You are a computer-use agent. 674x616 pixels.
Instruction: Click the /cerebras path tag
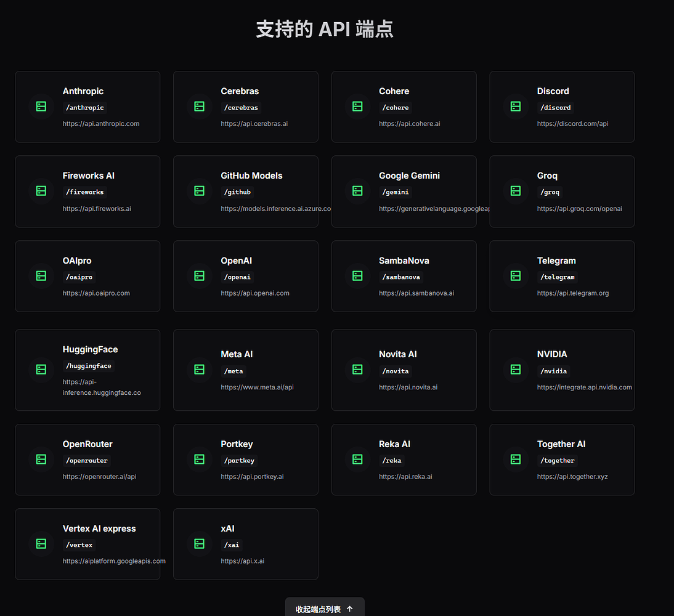[241, 108]
